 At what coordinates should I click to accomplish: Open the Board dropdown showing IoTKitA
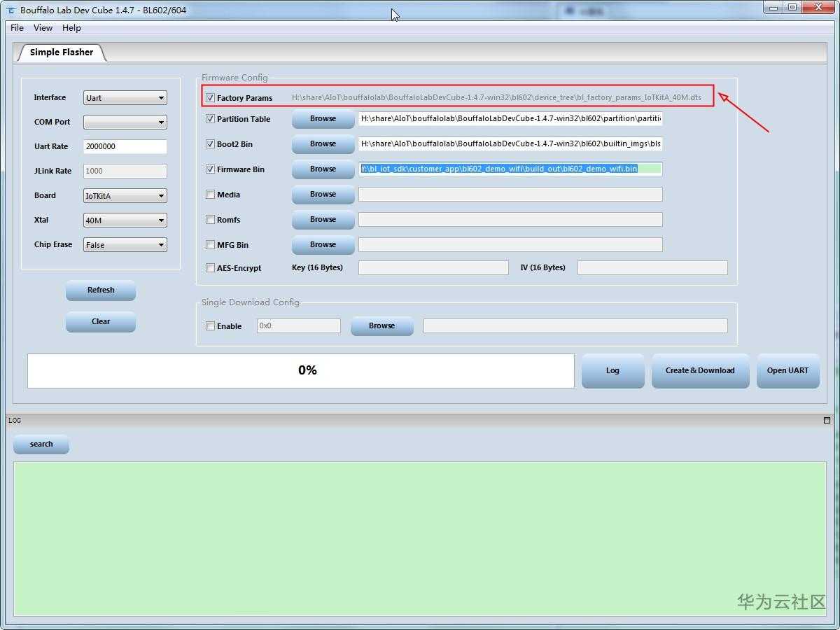[x=125, y=196]
